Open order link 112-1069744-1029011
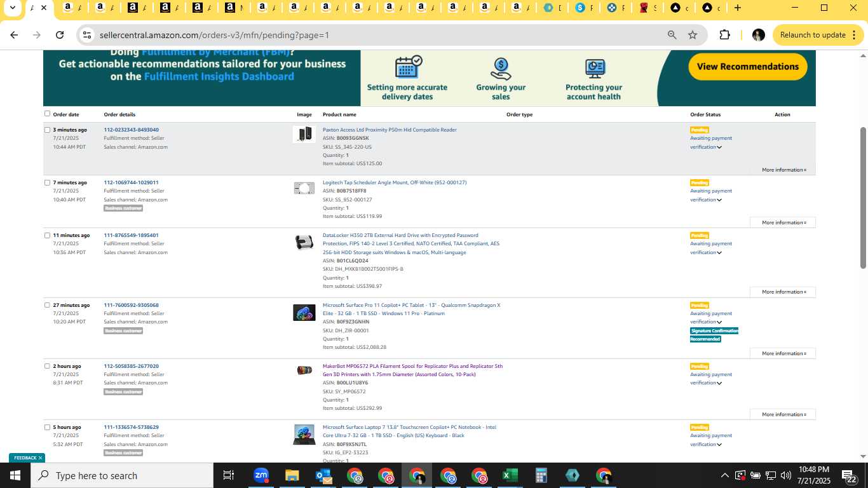Image resolution: width=868 pixels, height=488 pixels. 132,182
